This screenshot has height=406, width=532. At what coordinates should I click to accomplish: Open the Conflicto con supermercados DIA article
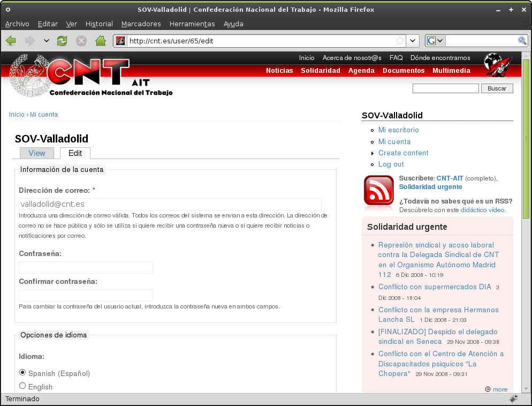point(435,287)
